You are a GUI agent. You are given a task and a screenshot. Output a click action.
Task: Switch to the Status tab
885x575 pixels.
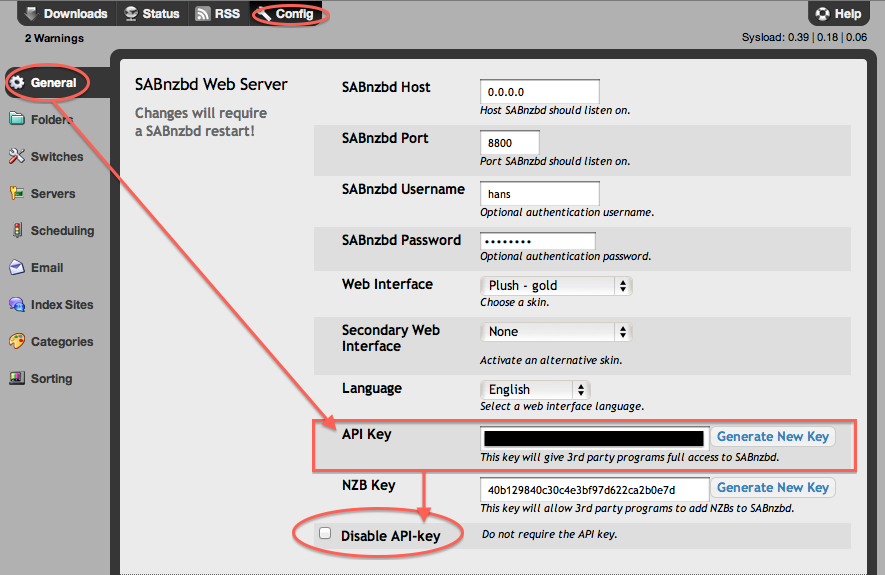pyautogui.click(x=152, y=14)
